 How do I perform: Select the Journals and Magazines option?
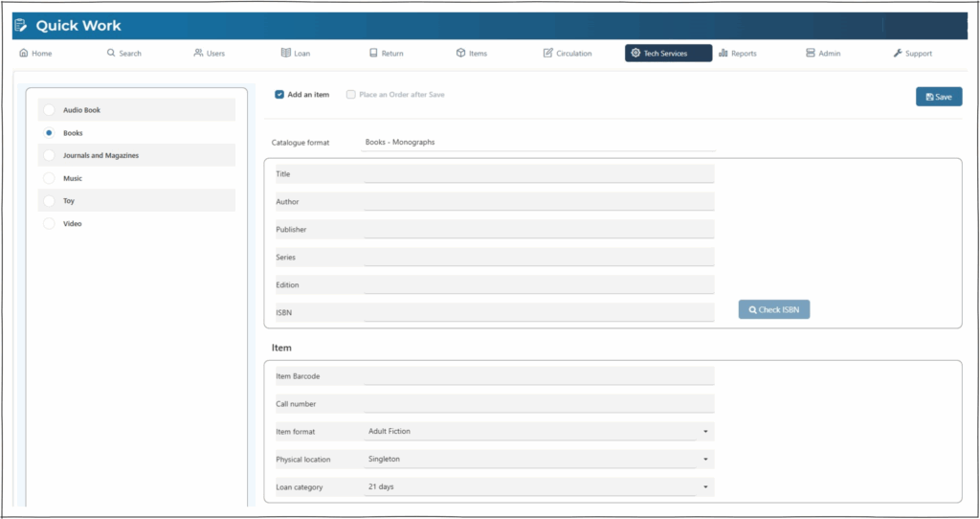[49, 155]
